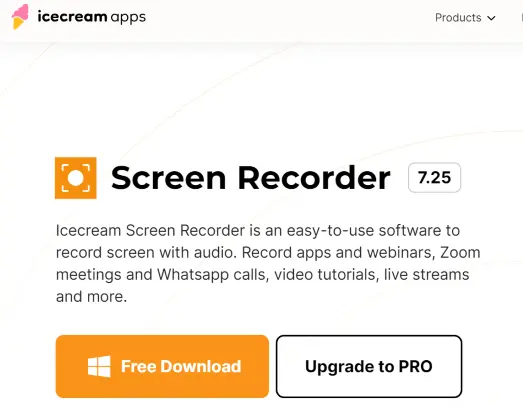
Task: Click the cut-off header item right of Products
Action: tap(521, 18)
